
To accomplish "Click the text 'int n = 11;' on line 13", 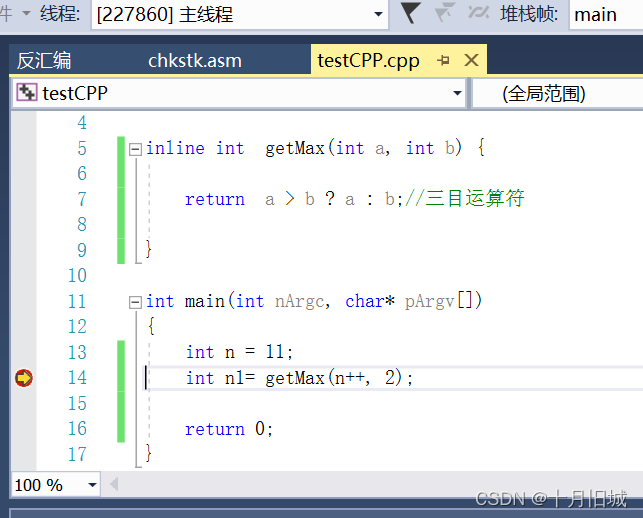I will tap(239, 352).
